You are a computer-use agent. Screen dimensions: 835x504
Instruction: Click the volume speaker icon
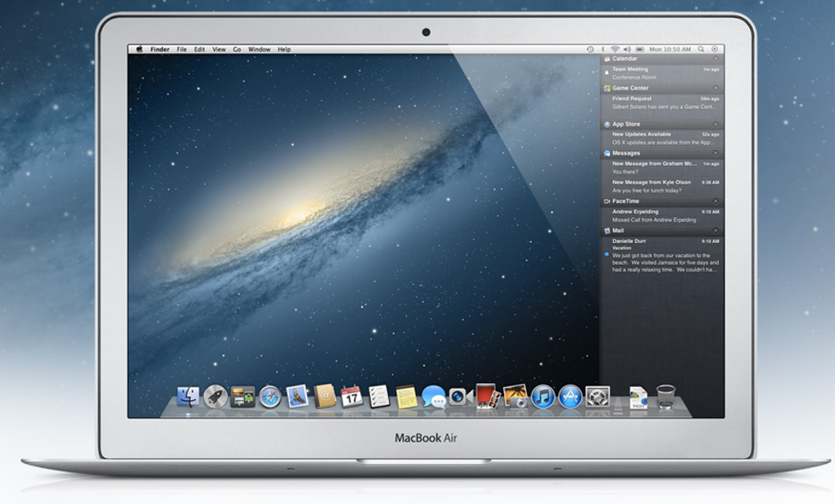(627, 49)
